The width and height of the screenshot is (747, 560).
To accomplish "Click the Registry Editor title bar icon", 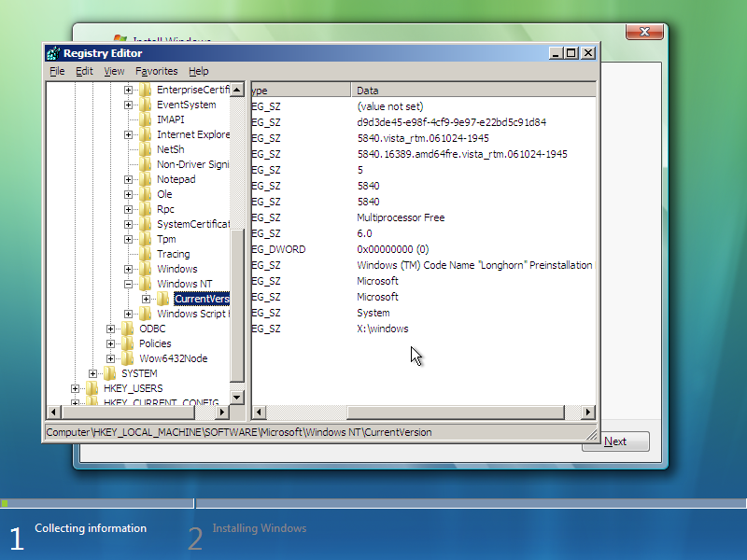I will (x=53, y=53).
